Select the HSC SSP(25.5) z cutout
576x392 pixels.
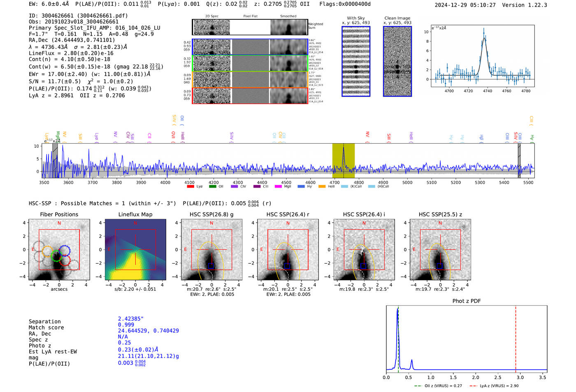click(440, 250)
